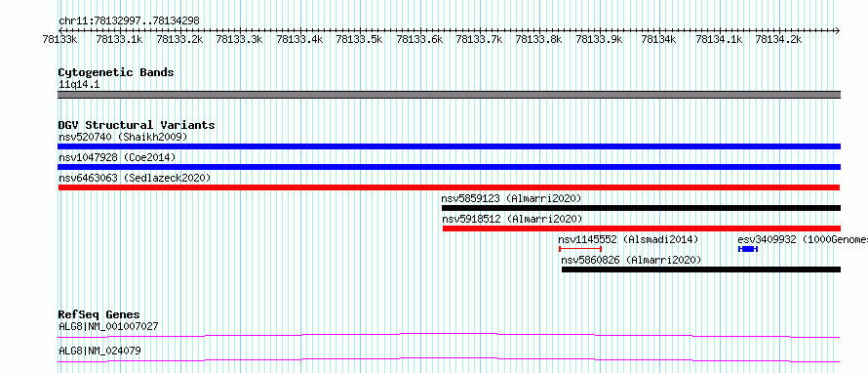This screenshot has height=373, width=868.
Task: Click the esv3409932 small blue variant glyph
Action: point(748,249)
